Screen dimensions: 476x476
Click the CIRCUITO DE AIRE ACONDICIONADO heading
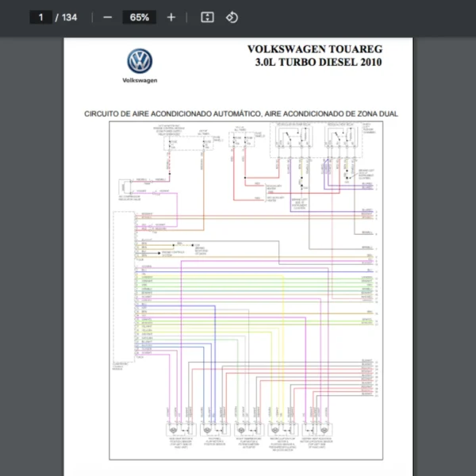241,113
